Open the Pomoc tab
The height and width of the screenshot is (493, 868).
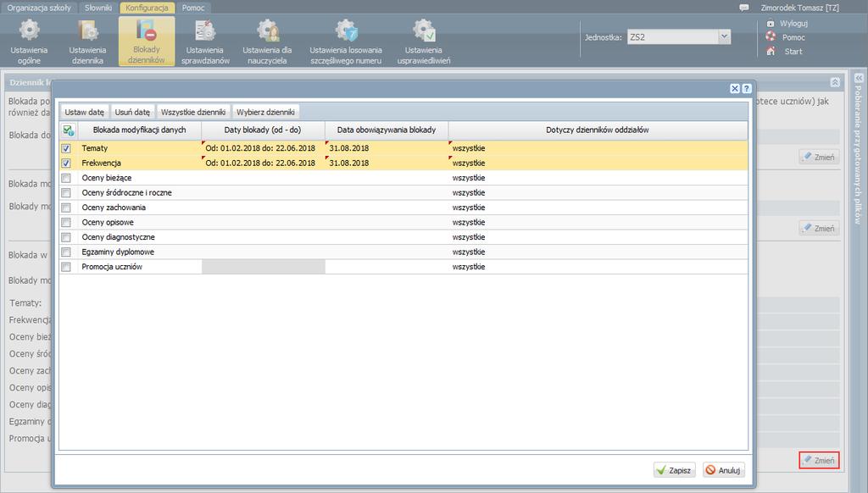[x=193, y=8]
